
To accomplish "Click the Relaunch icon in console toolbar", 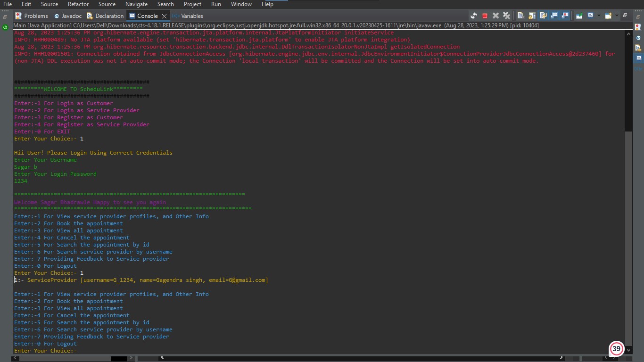I will 474,16.
